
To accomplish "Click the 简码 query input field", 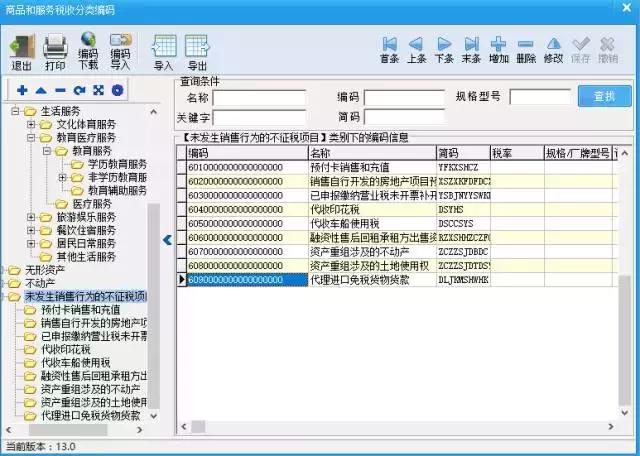I will pos(404,118).
